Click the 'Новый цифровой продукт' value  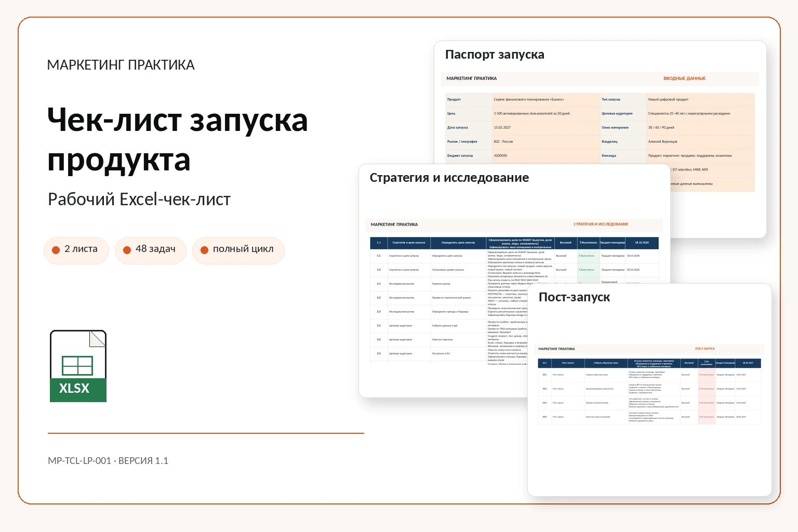(x=668, y=99)
